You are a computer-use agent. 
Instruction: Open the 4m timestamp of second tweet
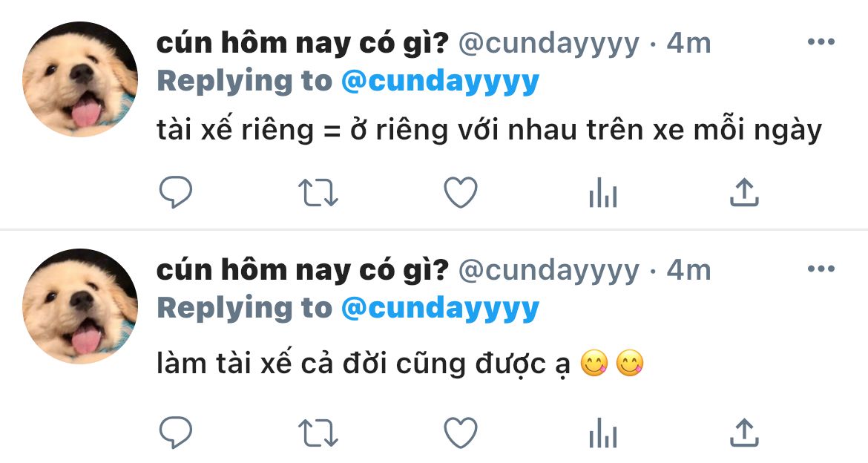coord(688,270)
